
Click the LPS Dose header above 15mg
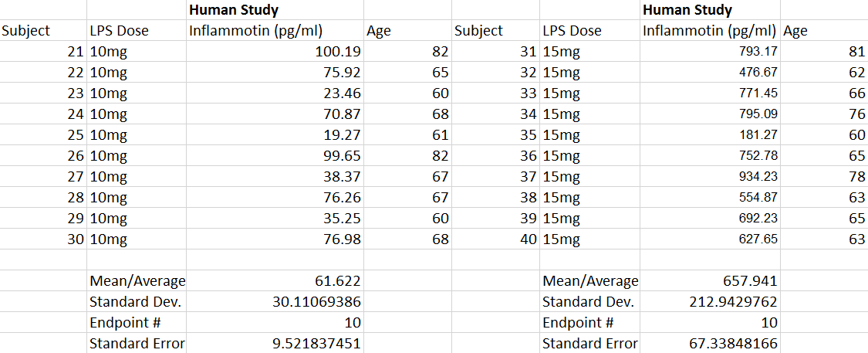[x=572, y=31]
